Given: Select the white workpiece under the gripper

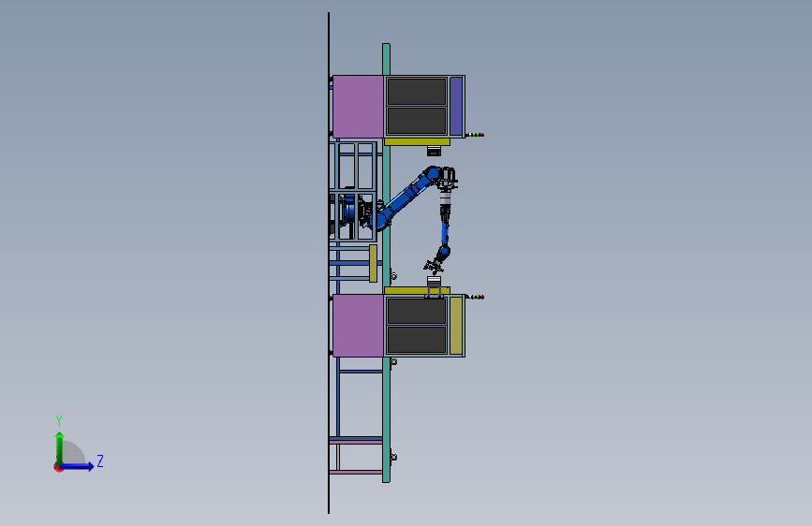Looking at the screenshot, I should click(x=434, y=282).
